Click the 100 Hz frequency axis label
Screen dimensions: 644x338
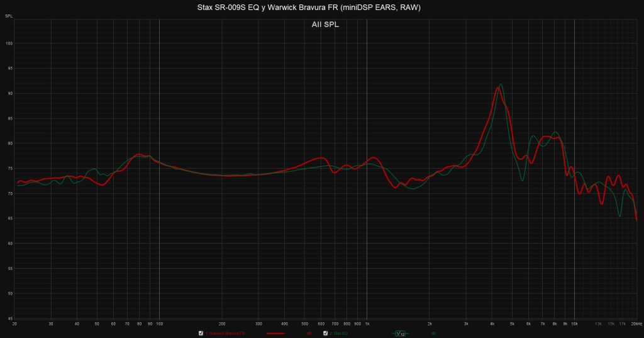159,324
